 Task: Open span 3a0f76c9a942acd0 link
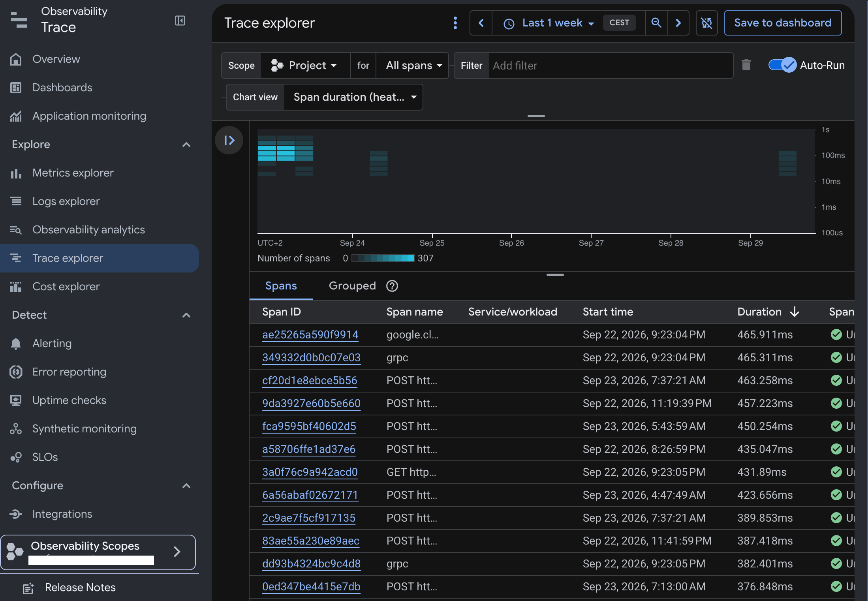[310, 472]
